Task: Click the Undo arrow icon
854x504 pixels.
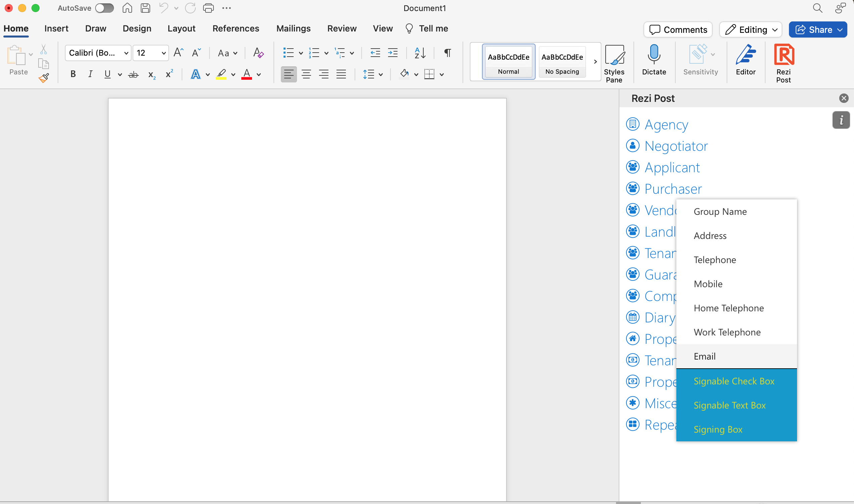Action: click(164, 8)
